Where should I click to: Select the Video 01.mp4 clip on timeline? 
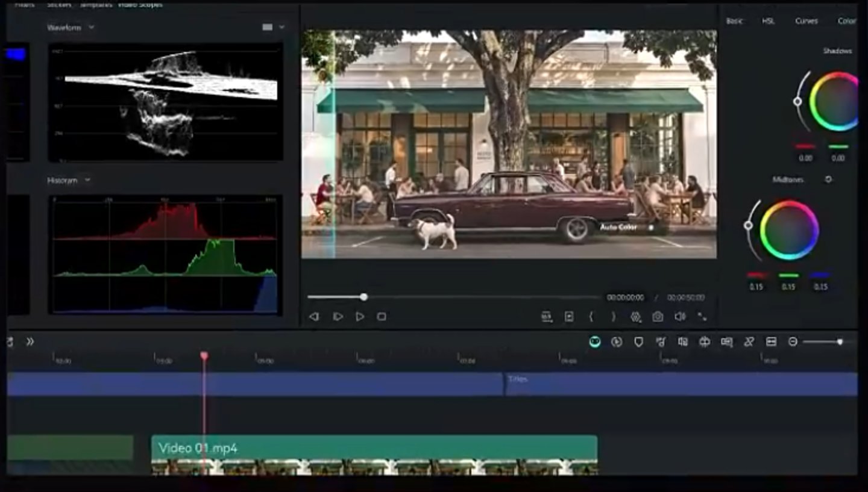click(x=374, y=455)
